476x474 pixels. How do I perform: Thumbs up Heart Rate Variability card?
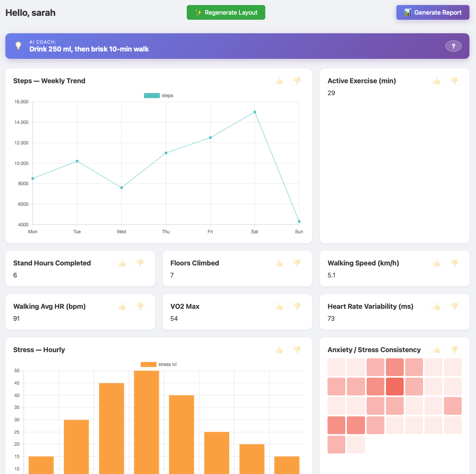coord(437,306)
